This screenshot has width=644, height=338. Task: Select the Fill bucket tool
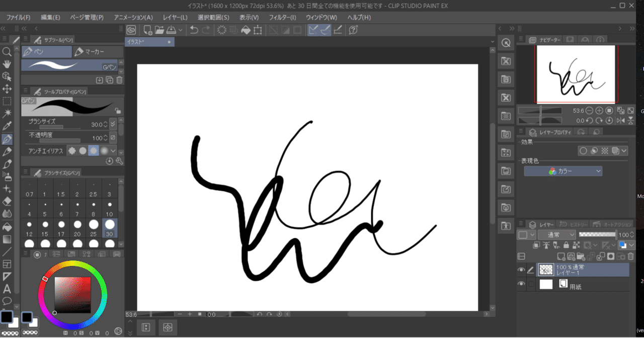[7, 227]
